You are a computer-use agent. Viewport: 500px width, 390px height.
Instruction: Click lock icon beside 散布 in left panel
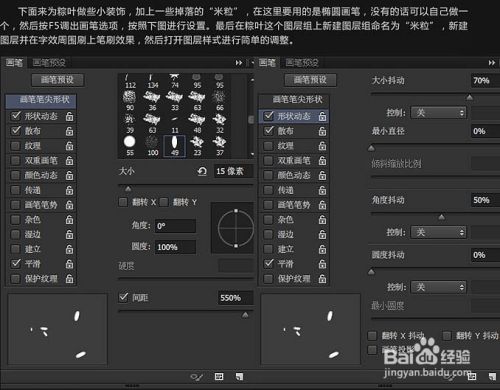tap(69, 131)
